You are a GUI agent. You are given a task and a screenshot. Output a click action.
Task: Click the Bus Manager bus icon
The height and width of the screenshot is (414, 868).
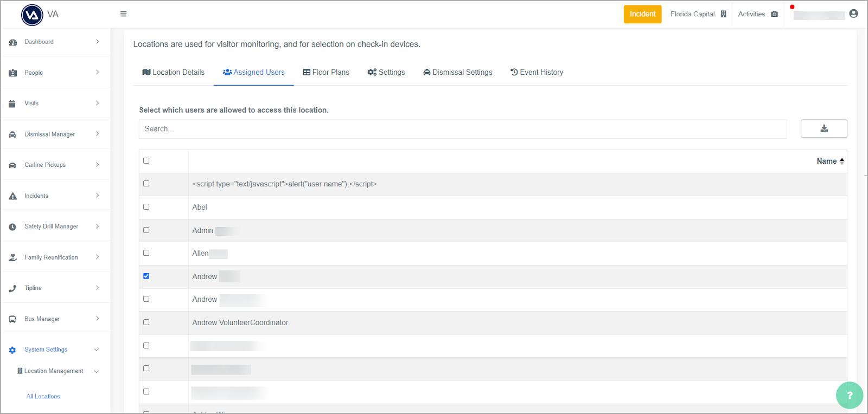[x=12, y=319]
